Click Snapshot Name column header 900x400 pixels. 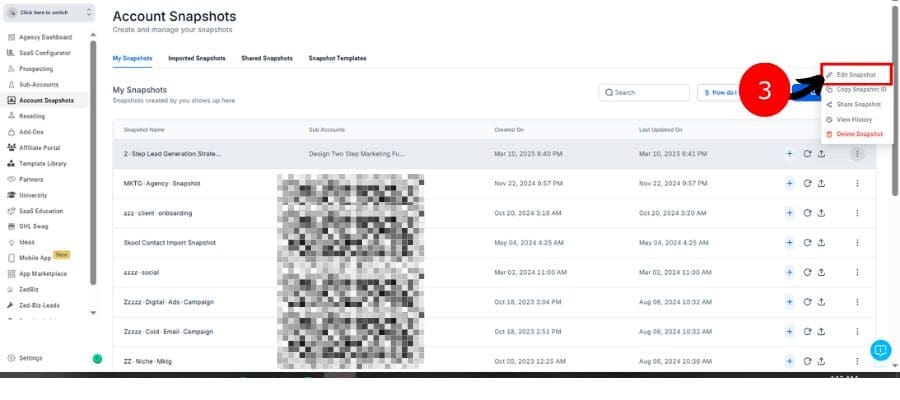pyautogui.click(x=144, y=130)
